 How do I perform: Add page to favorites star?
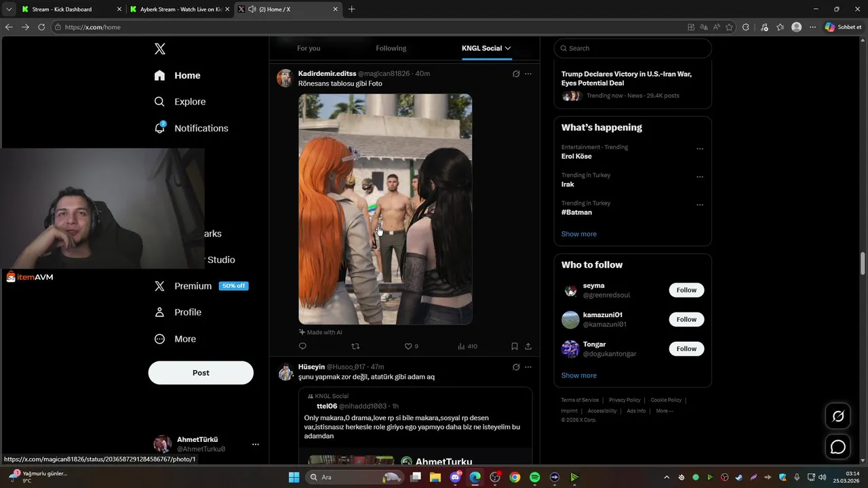tap(729, 27)
